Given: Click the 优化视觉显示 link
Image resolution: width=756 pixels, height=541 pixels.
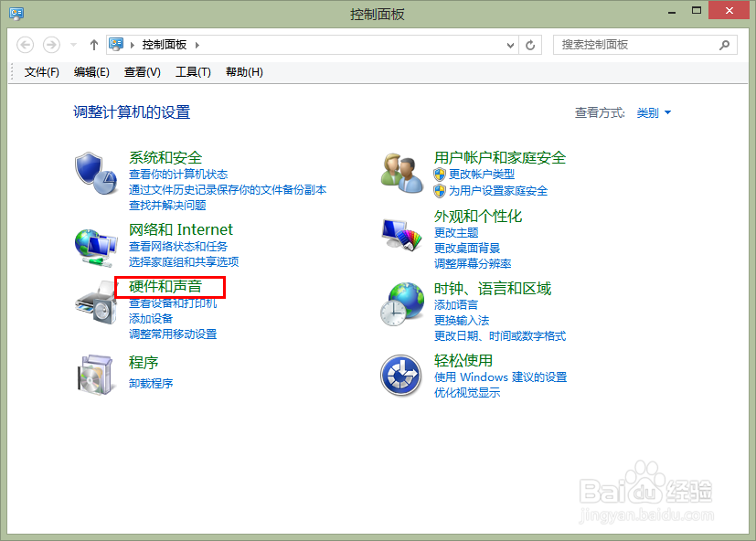Looking at the screenshot, I should point(467,392).
